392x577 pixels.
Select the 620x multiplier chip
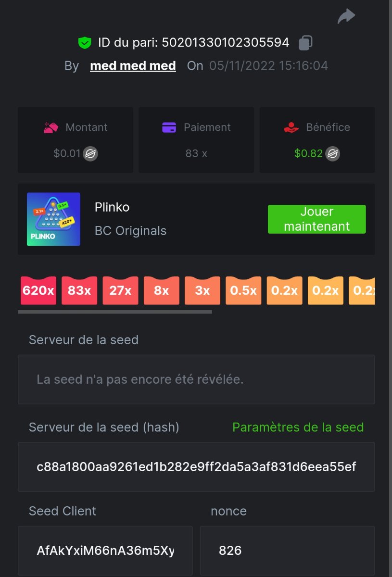tap(38, 290)
